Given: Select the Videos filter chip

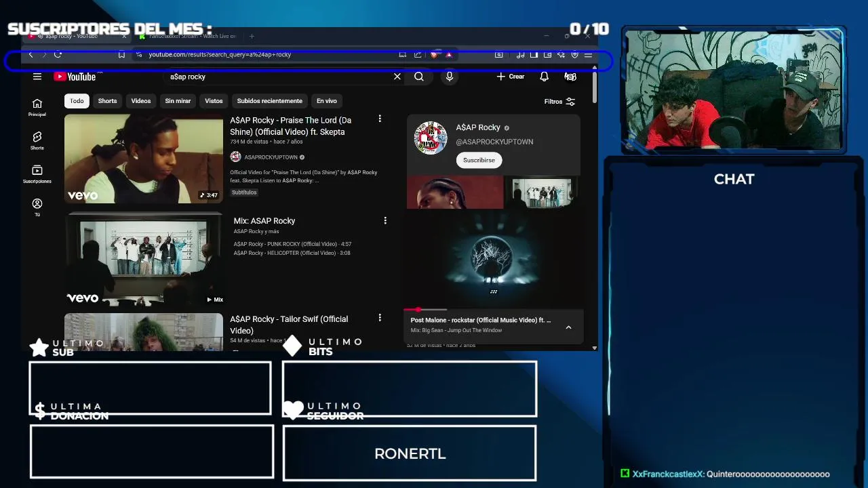Looking at the screenshot, I should point(141,101).
